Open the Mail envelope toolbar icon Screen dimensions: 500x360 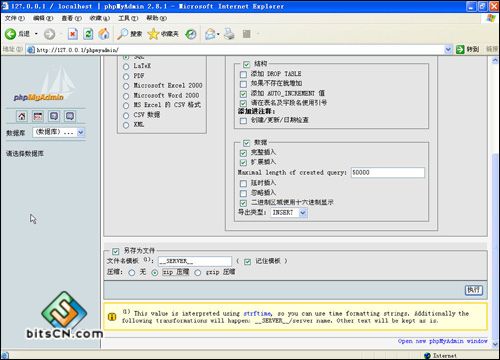pyautogui.click(x=210, y=34)
